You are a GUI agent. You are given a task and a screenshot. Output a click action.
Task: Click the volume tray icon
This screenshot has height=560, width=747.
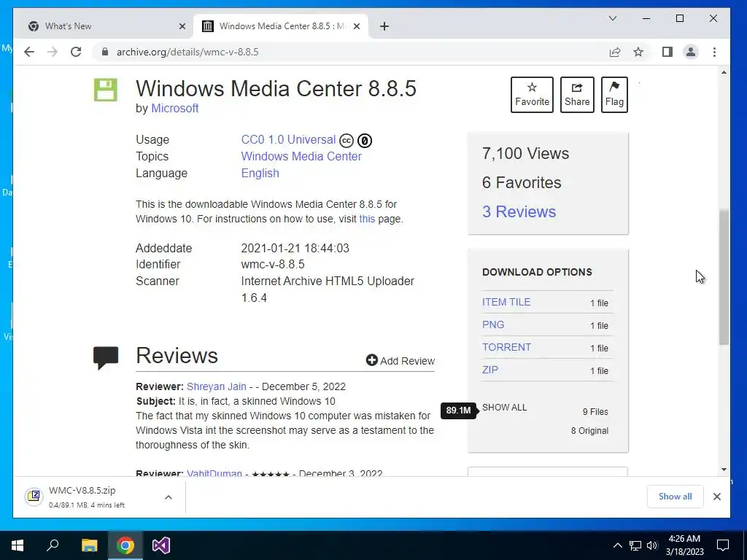pos(652,545)
